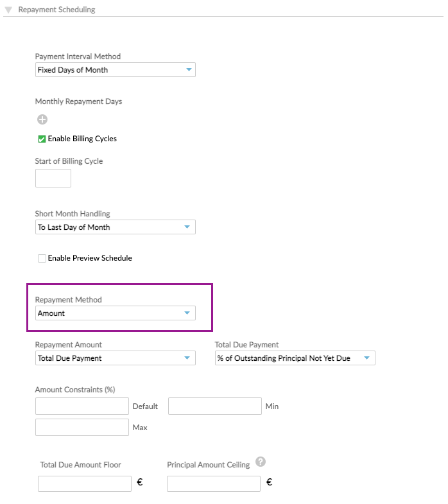Open the Short Month Handling dropdown
The width and height of the screenshot is (448, 504).
point(115,227)
